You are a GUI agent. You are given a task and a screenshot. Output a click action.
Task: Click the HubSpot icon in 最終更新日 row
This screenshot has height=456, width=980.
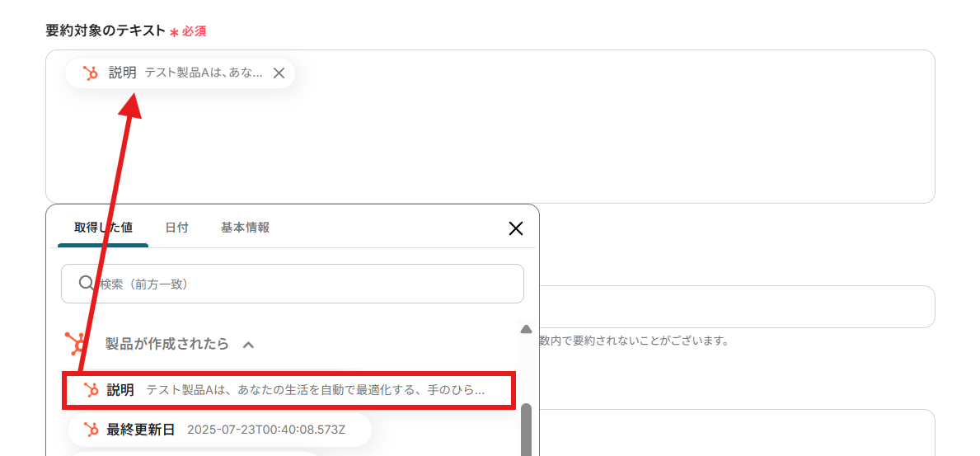coord(91,430)
